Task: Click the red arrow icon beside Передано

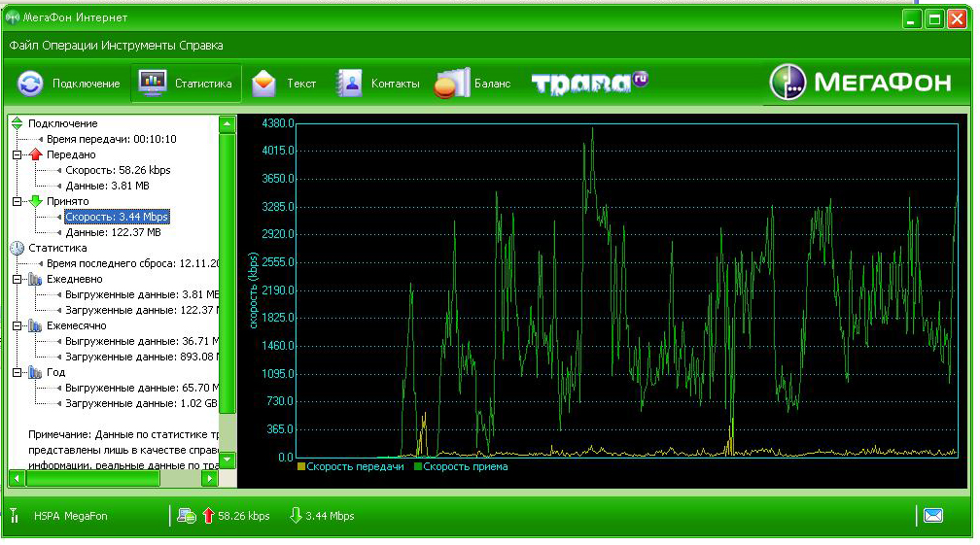Action: tap(36, 154)
